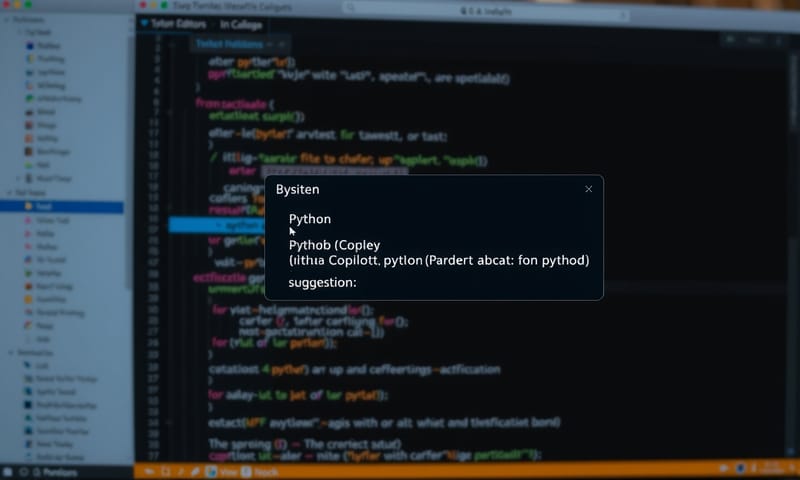Collapse the lowest sidebar section chevron
Image resolution: width=800 pixels, height=480 pixels.
[11, 352]
